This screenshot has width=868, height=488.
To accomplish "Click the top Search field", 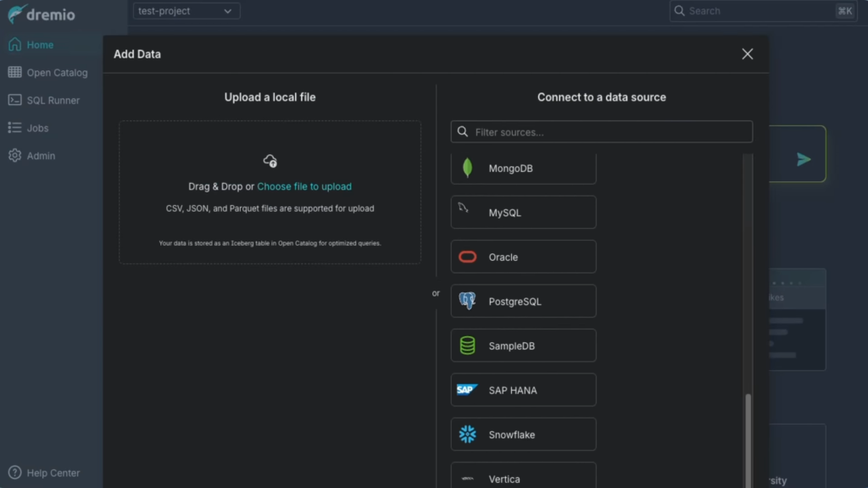I will (x=764, y=11).
